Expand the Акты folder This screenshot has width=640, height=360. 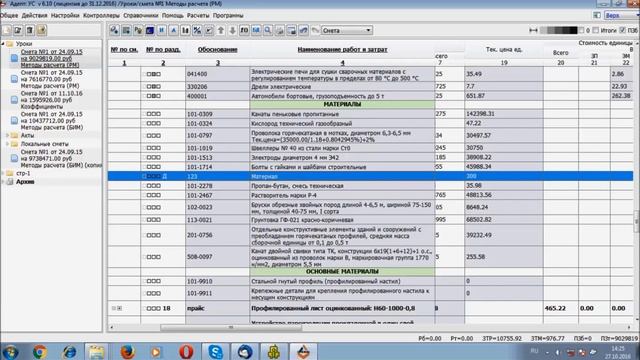(x=7, y=135)
